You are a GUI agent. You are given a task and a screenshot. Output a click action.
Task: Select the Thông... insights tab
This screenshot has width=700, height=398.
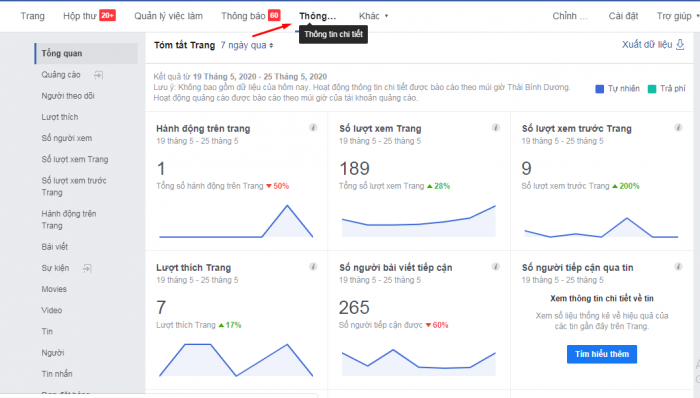tap(317, 16)
